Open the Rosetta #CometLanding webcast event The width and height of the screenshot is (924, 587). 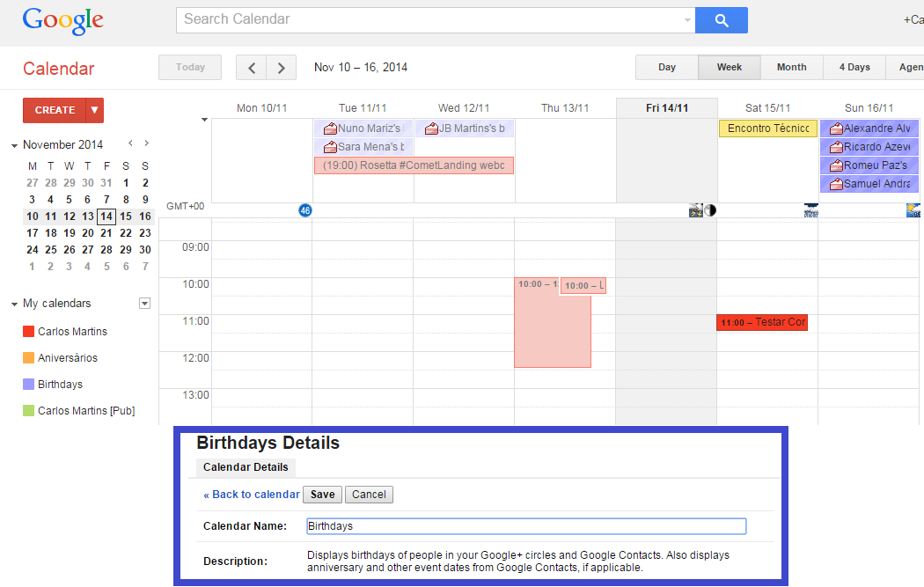pos(414,165)
